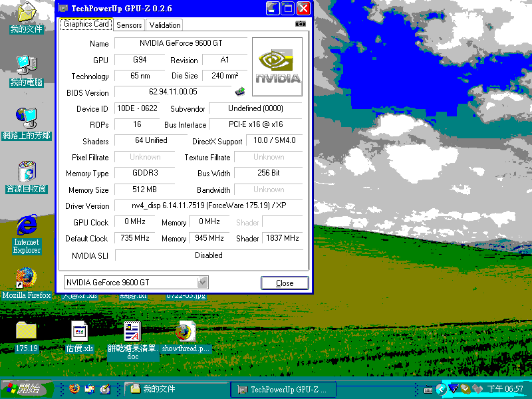Screen dimensions: 532x399
Task: Click the NVIDIA SLI Disabled field
Action: 209,255
